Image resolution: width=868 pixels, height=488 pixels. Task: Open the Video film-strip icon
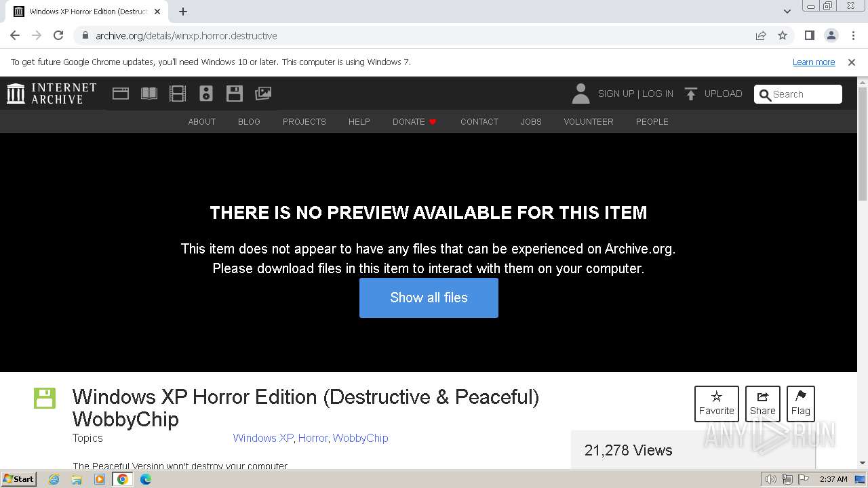pos(178,94)
